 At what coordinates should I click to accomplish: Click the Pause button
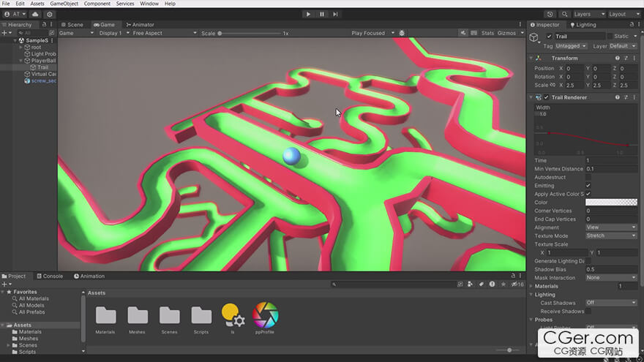(x=321, y=14)
